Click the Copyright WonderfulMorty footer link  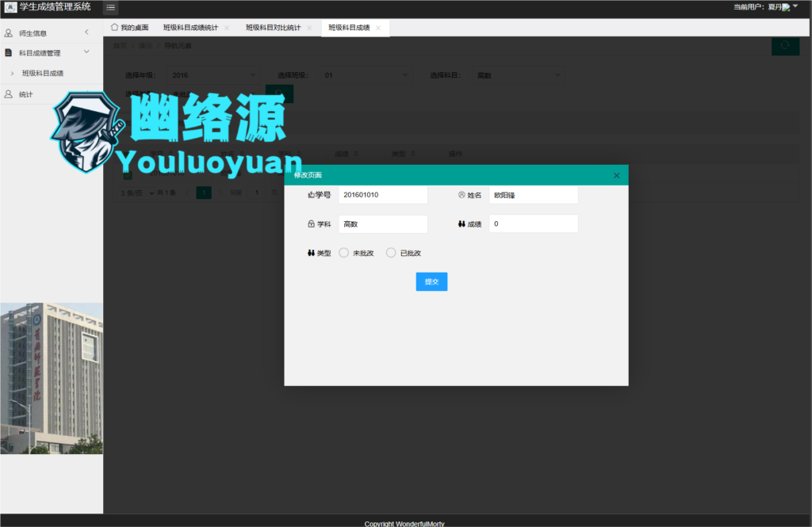[x=405, y=523]
